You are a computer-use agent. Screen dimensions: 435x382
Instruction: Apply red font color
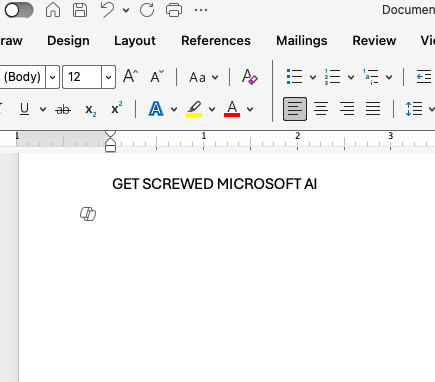(232, 109)
